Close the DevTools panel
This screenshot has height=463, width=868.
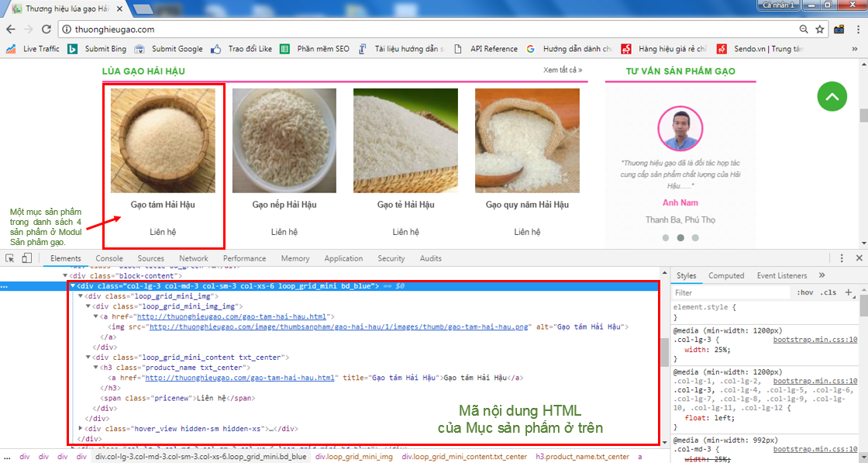[859, 258]
